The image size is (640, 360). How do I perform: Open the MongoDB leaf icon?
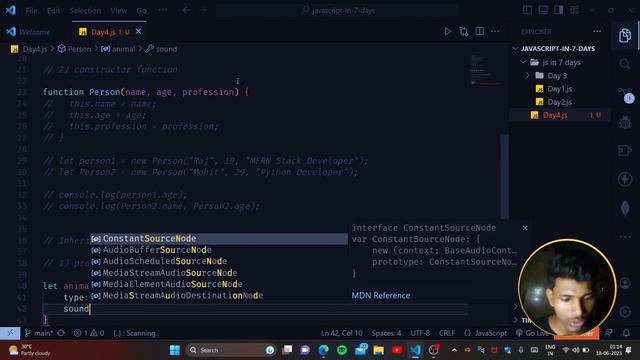coord(625,208)
